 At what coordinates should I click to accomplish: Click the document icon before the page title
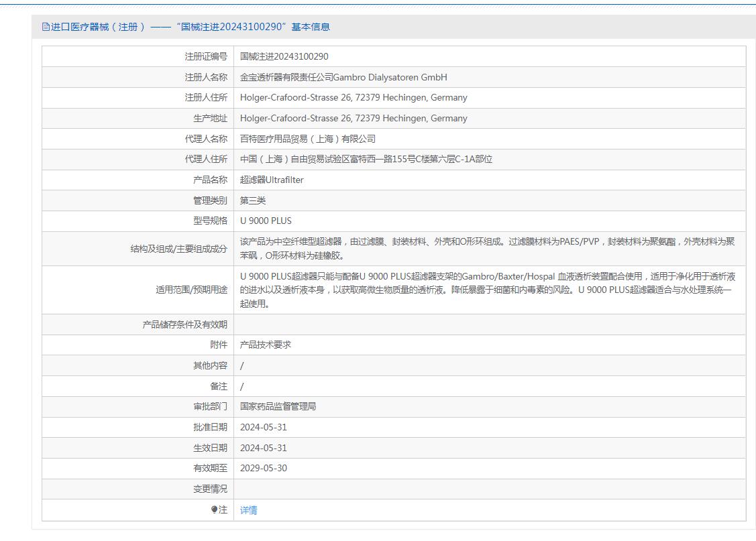pos(46,27)
